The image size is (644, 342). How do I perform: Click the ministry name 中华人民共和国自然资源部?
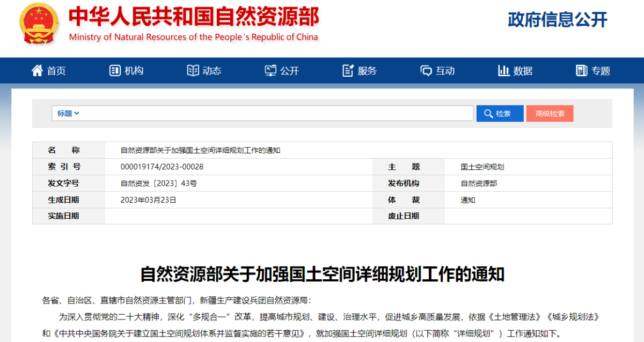[193, 17]
